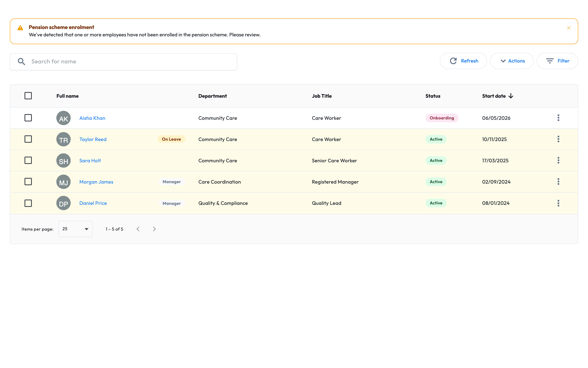Open the Items per page dropdown
Viewport: 588px width, 368px height.
75,229
